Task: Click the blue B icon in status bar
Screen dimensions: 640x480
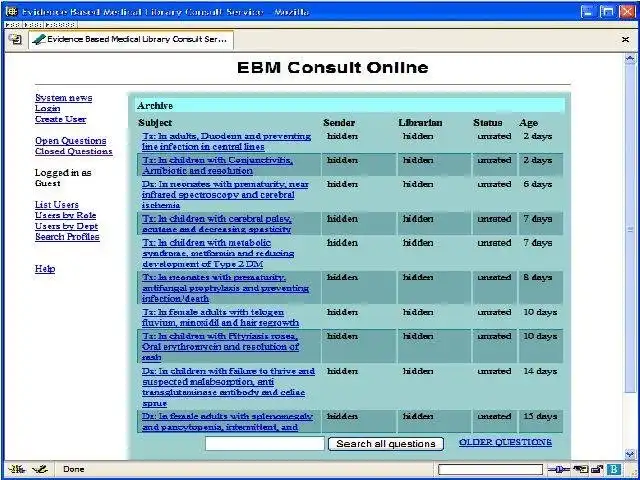Action: (613, 469)
